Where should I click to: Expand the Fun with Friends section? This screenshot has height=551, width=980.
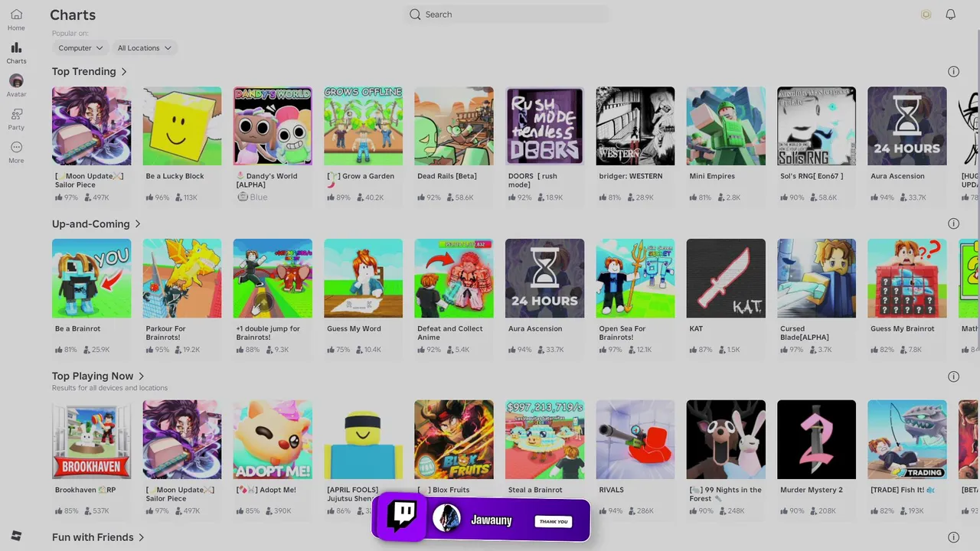142,537
